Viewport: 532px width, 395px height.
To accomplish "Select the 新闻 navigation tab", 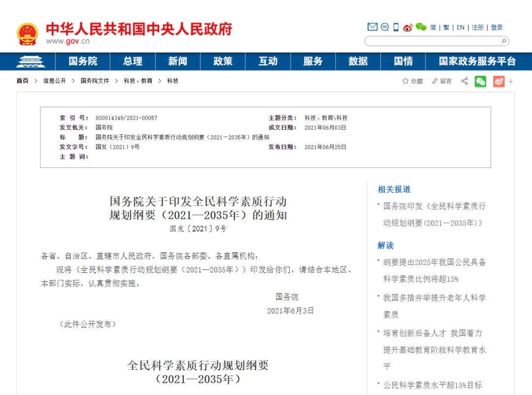I will (177, 61).
